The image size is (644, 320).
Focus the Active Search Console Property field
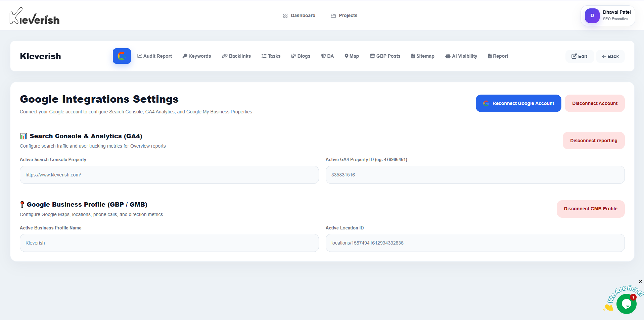click(169, 175)
